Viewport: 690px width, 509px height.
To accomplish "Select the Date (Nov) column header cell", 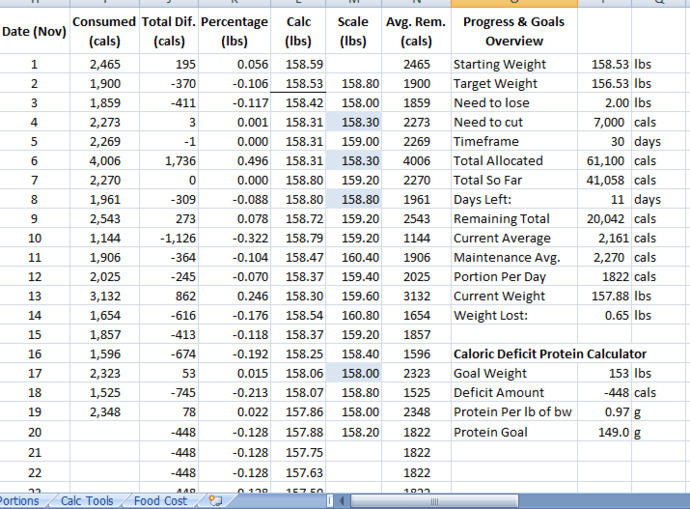I will (x=34, y=31).
